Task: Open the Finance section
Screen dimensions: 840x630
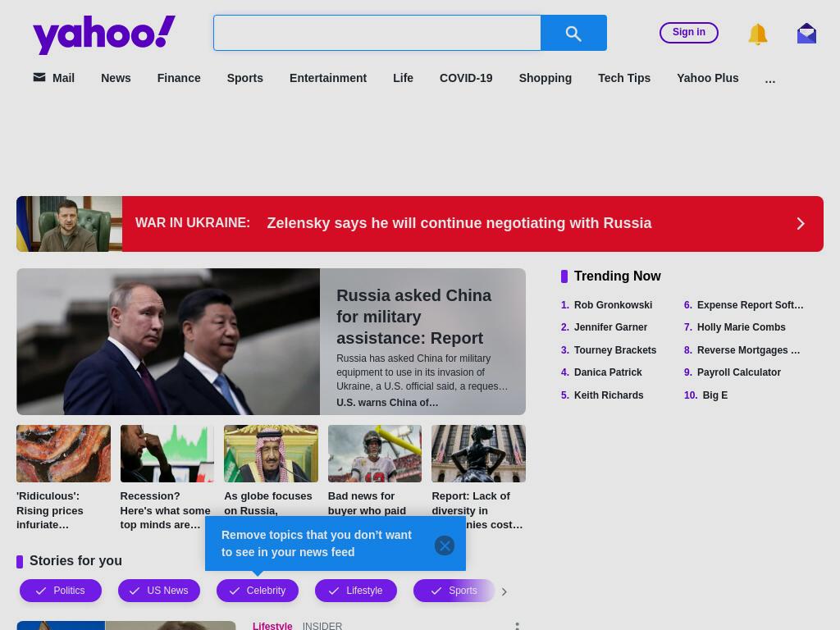Action: click(x=178, y=78)
